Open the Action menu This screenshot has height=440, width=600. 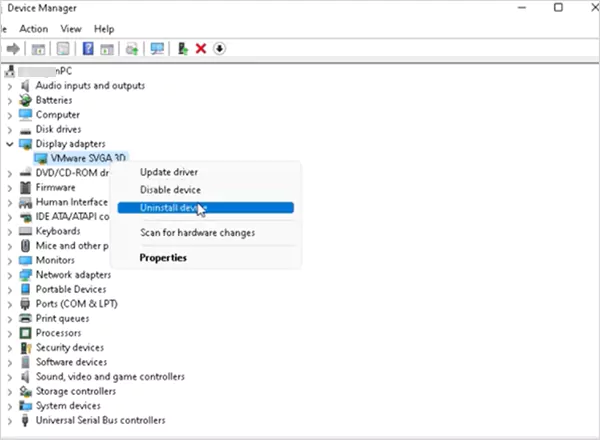click(34, 29)
